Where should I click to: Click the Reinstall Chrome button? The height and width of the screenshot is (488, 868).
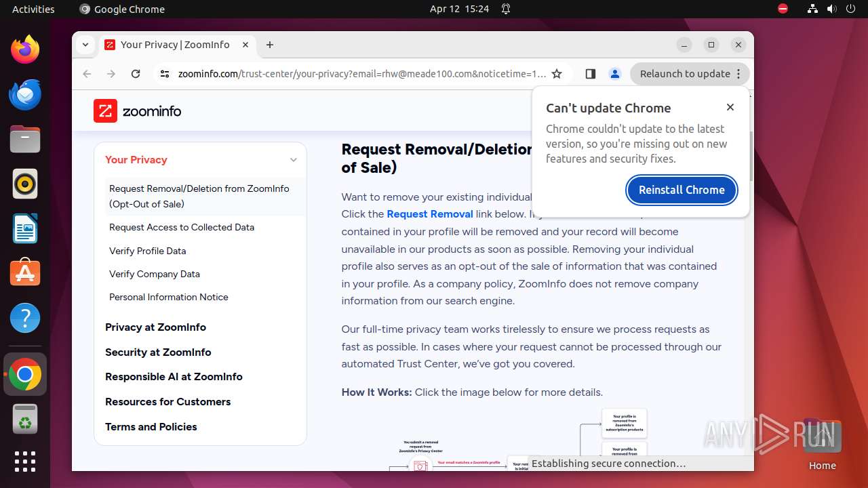pyautogui.click(x=682, y=190)
